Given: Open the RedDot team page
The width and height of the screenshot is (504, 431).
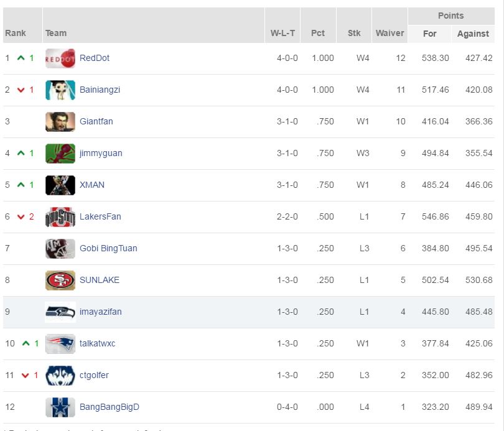Looking at the screenshot, I should coord(95,58).
